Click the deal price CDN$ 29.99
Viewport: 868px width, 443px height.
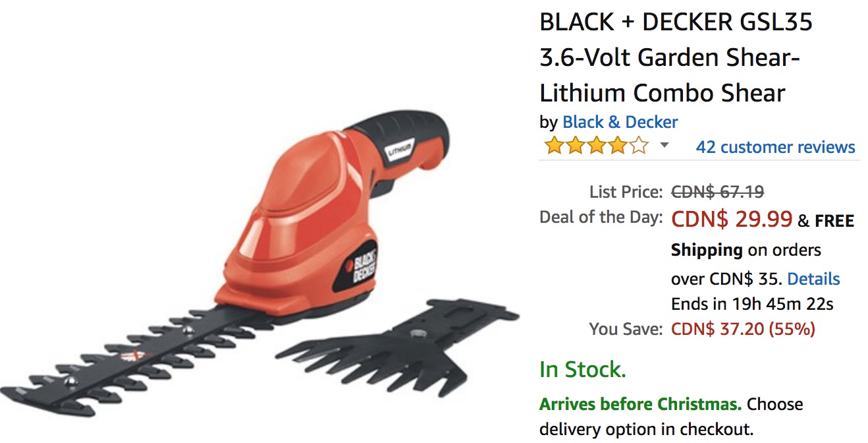732,220
